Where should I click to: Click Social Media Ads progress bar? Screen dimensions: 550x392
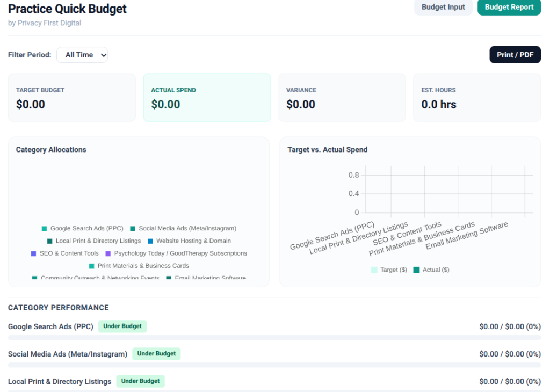[x=274, y=365]
